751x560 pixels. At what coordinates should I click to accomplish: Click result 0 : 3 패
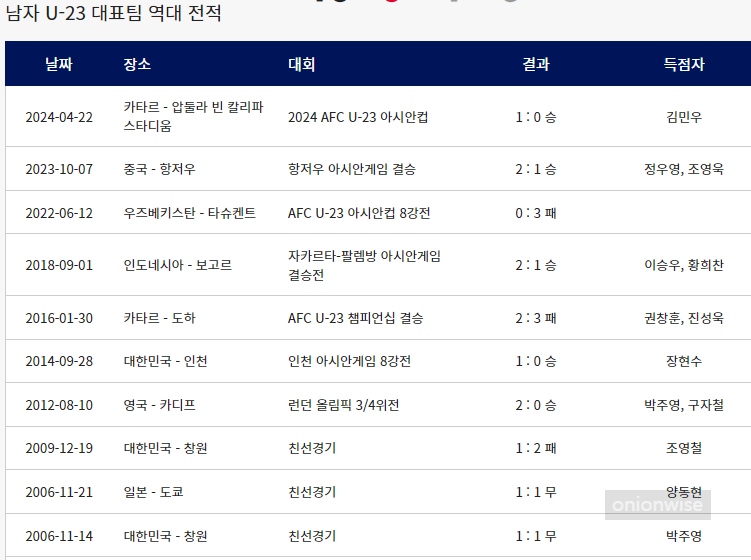pos(535,213)
